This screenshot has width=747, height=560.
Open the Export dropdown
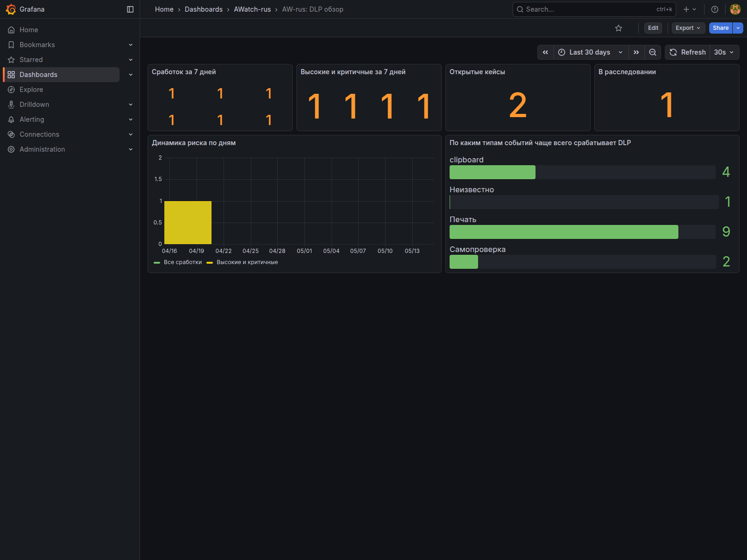click(x=688, y=28)
